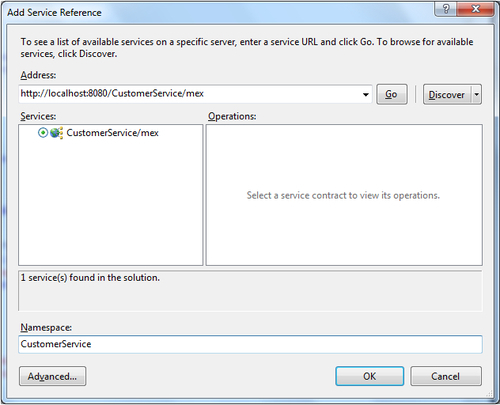This screenshot has height=405, width=500.
Task: Click inside the Namespace text field
Action: tap(250, 344)
